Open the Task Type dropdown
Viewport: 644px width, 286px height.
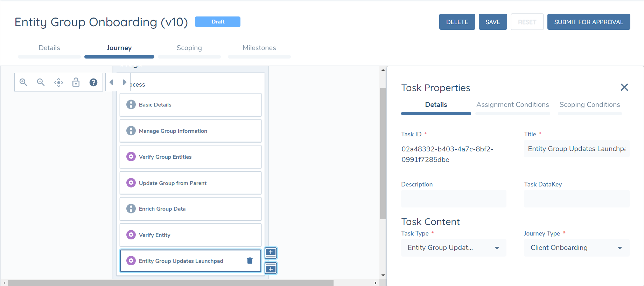[454, 248]
